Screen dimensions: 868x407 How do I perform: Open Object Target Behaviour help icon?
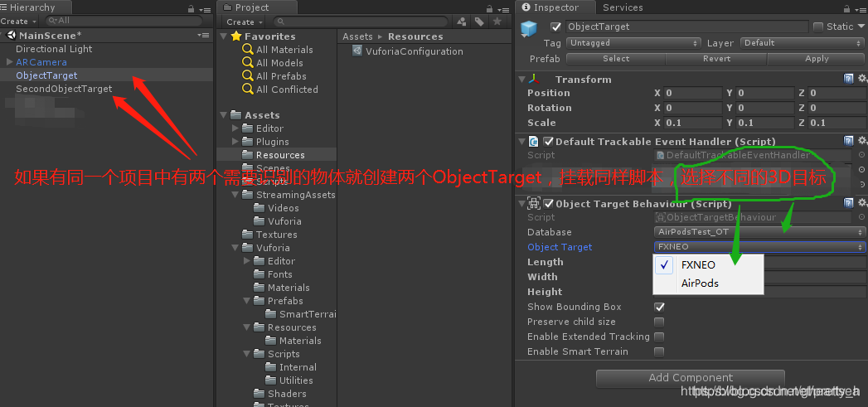tap(849, 203)
